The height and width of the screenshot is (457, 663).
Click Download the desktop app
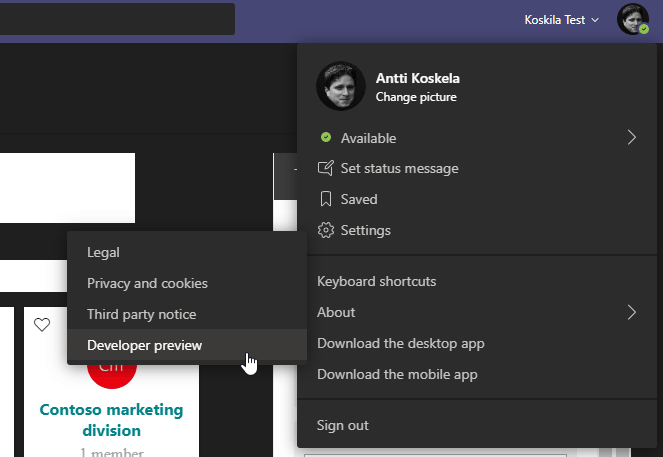(x=400, y=343)
